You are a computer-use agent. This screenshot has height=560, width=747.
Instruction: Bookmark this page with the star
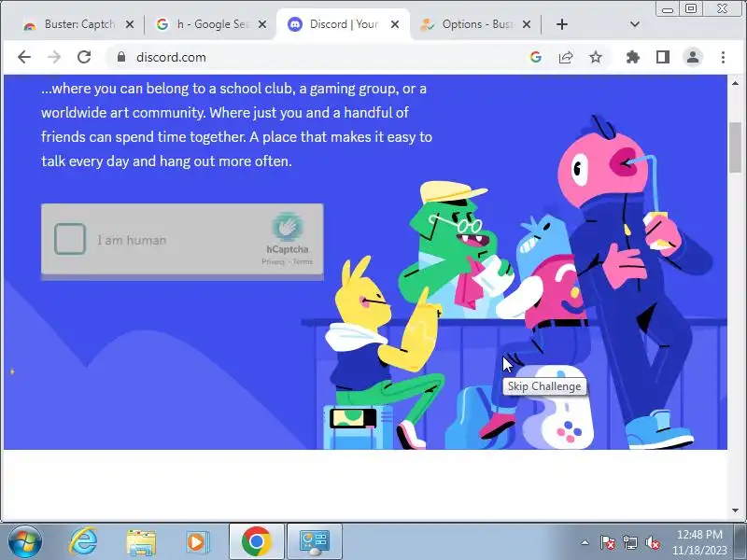click(x=596, y=57)
